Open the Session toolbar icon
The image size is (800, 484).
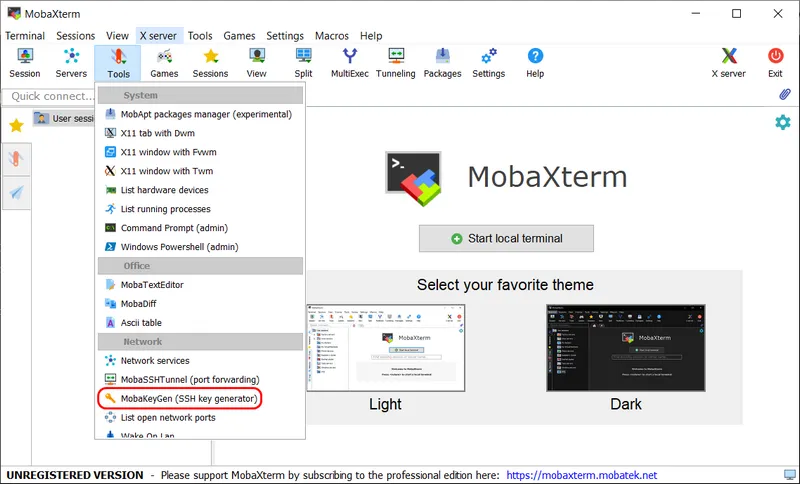(24, 63)
